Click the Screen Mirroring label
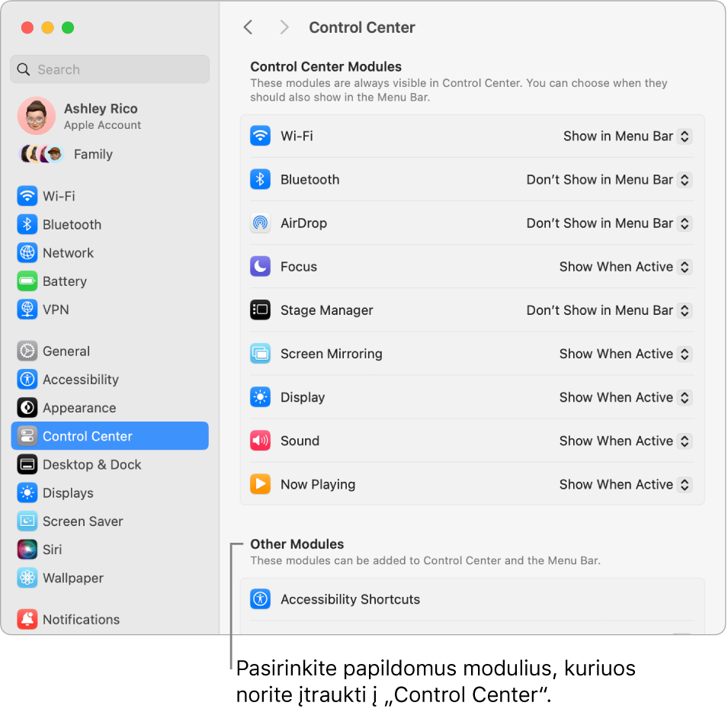 (x=332, y=354)
